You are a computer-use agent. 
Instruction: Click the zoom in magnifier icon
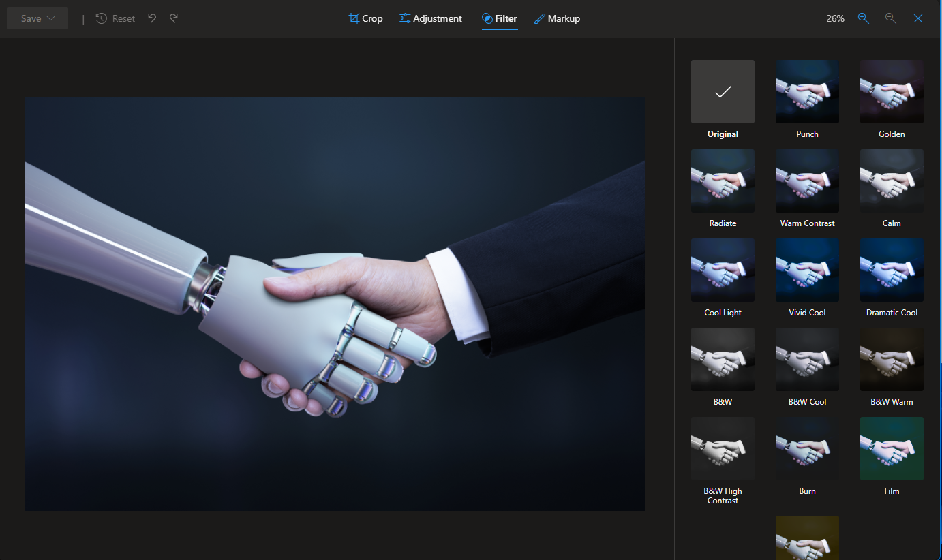point(863,18)
